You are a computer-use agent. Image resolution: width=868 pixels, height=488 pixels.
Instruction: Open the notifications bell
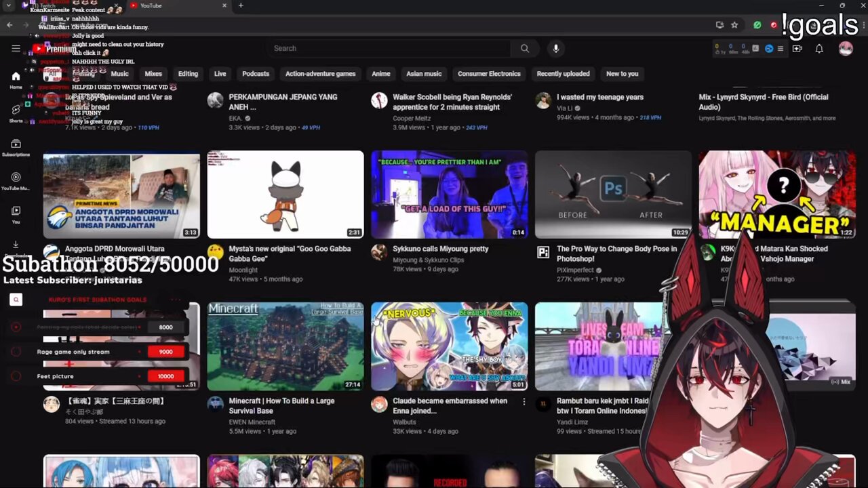tap(819, 48)
